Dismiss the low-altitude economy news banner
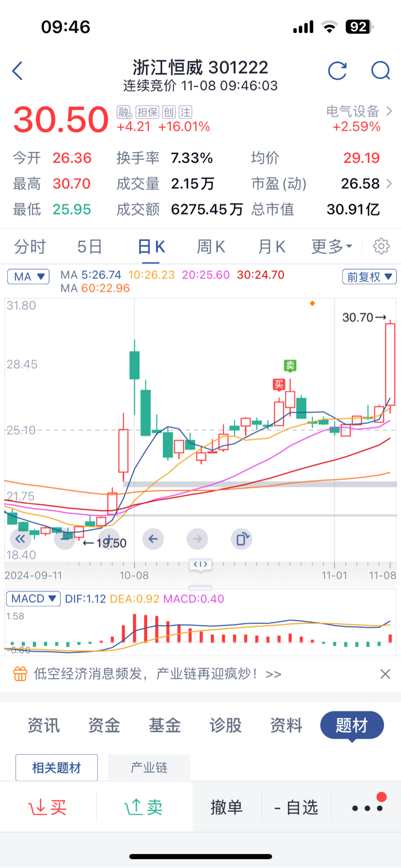Image resolution: width=401 pixels, height=868 pixels. click(385, 674)
